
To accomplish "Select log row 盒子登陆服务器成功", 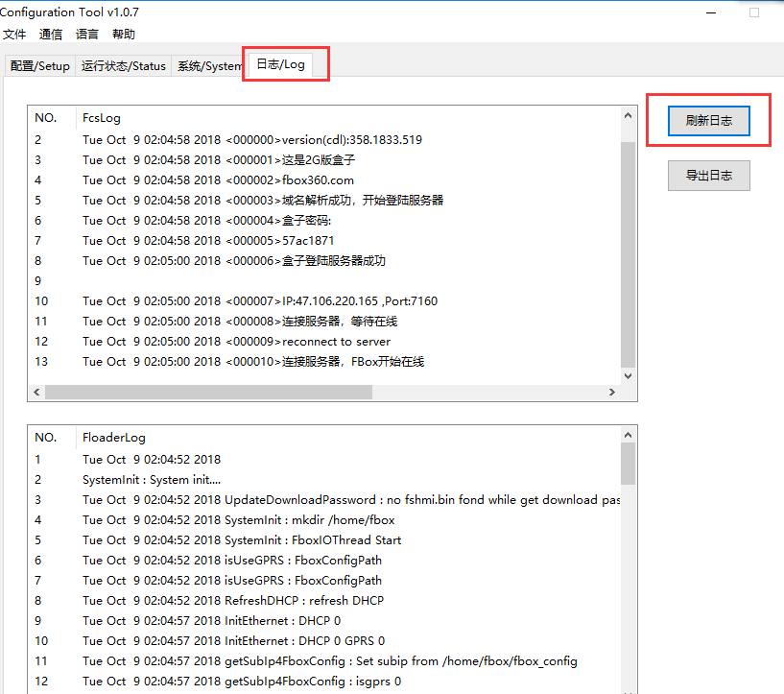I will point(324,261).
